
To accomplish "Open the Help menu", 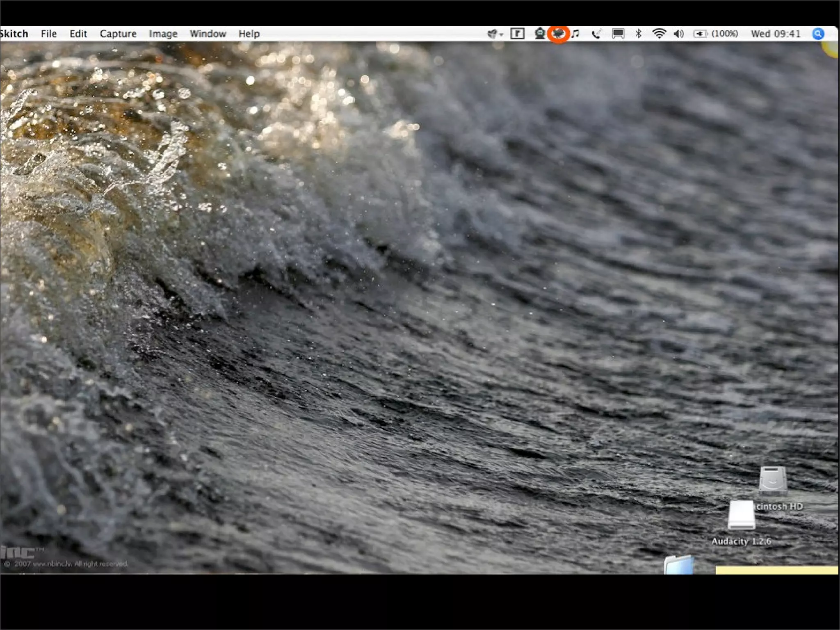I will coord(249,34).
